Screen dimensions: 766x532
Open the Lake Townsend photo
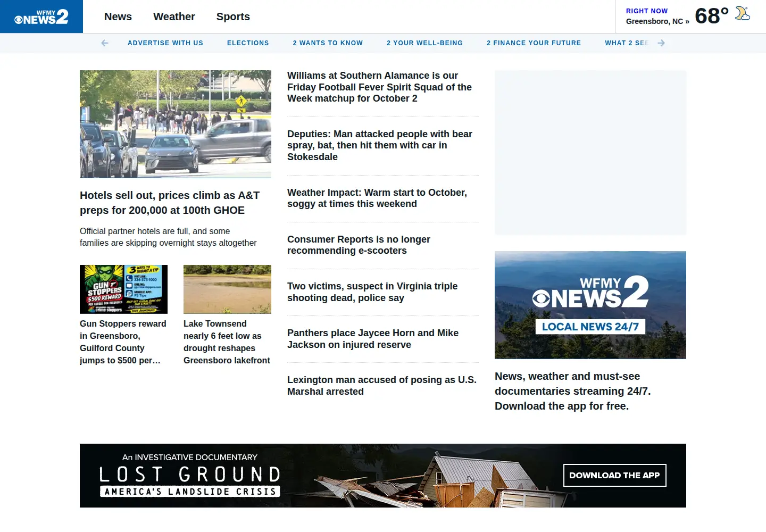[227, 289]
